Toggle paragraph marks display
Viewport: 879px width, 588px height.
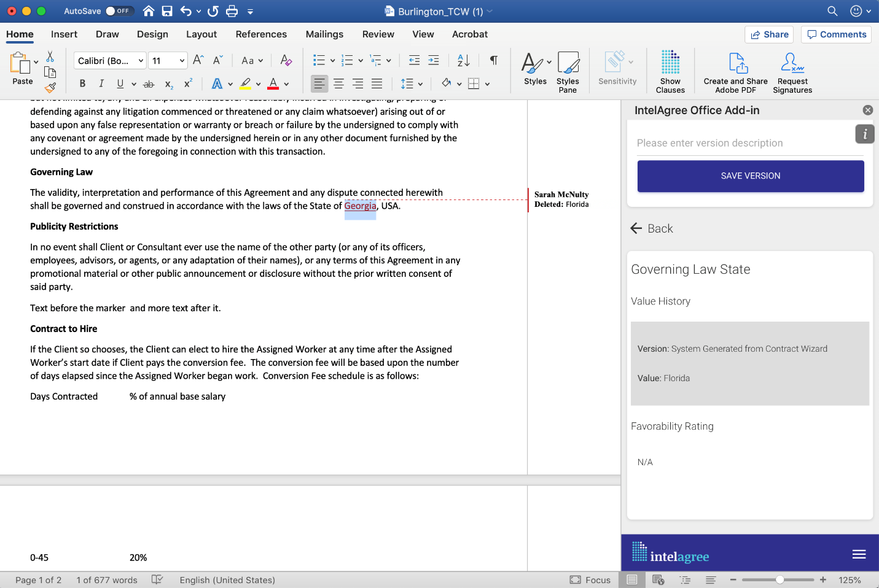coord(494,60)
